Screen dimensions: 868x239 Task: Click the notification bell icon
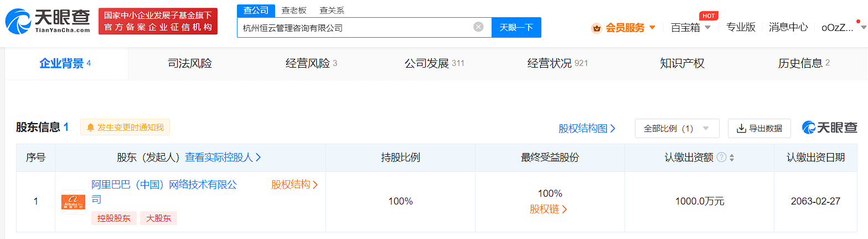point(90,128)
